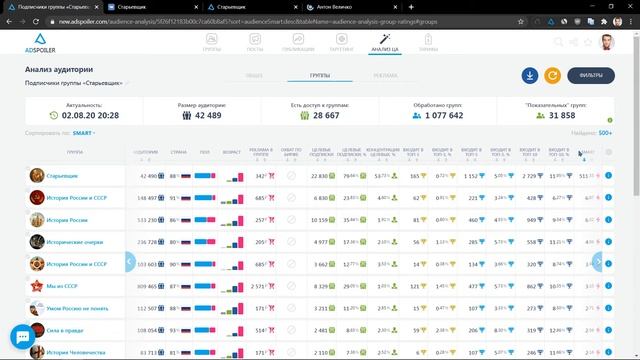Switch to the second Старьевщик browser tab
640x360 pixels.
tap(252, 7)
